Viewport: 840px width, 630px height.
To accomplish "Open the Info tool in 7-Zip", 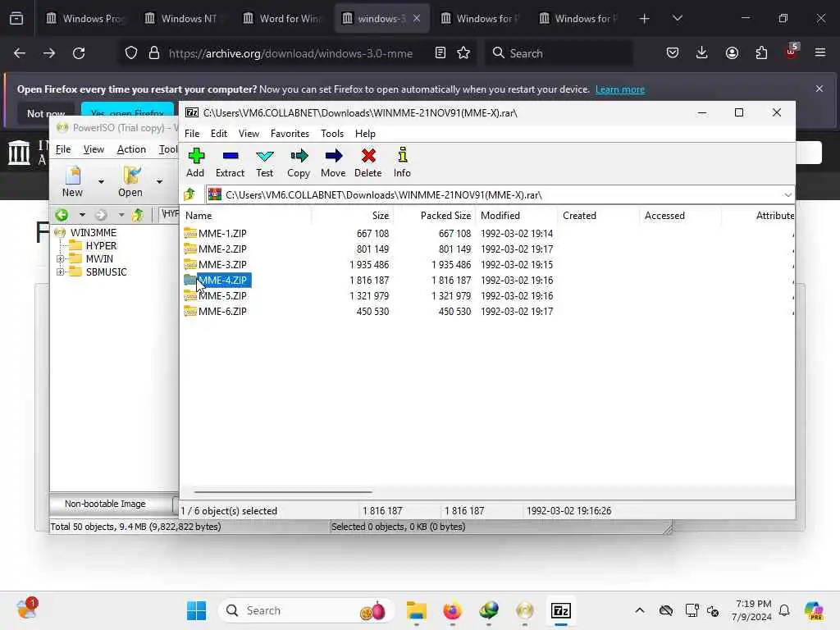I will pos(402,163).
